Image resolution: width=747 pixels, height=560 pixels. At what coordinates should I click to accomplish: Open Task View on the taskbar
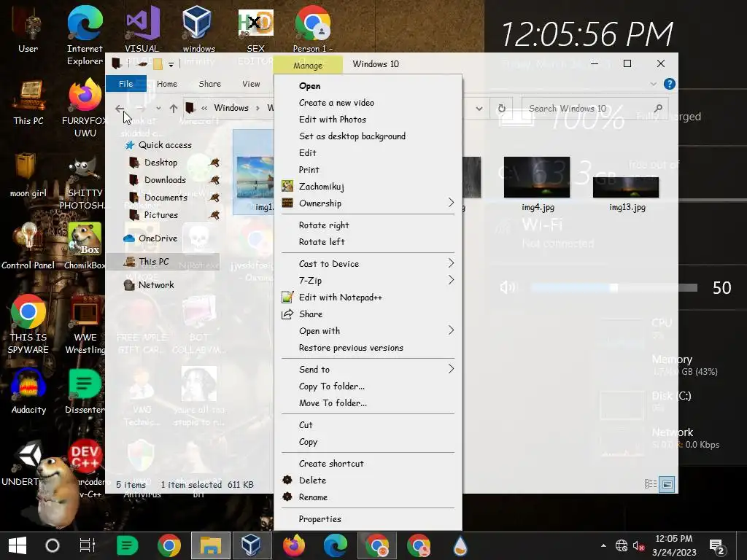pyautogui.click(x=88, y=545)
